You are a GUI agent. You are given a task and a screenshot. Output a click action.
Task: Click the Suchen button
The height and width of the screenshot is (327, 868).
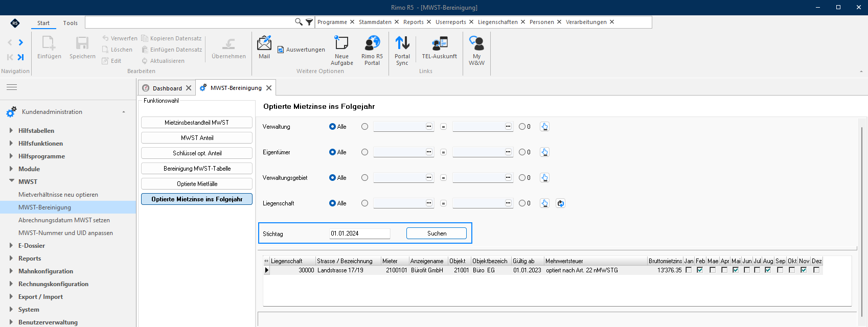click(x=437, y=233)
